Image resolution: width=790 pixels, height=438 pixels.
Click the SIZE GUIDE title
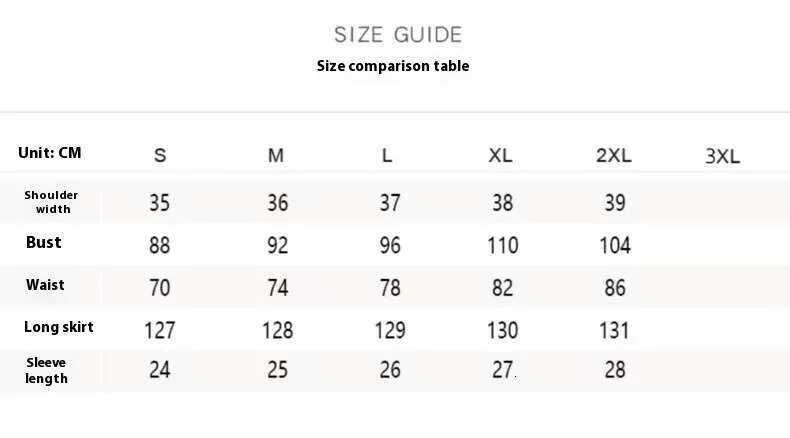point(398,35)
